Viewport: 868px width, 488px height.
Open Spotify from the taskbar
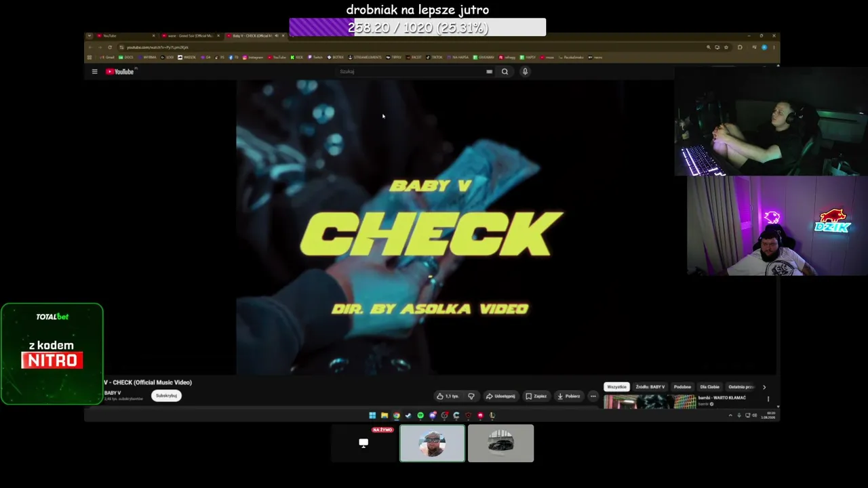pyautogui.click(x=420, y=415)
